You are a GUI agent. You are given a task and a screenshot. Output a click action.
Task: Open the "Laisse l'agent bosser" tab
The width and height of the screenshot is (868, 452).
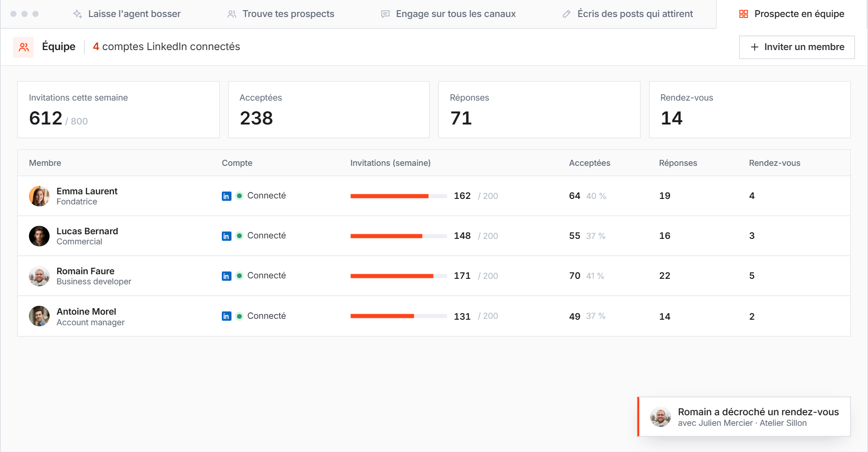tap(127, 14)
